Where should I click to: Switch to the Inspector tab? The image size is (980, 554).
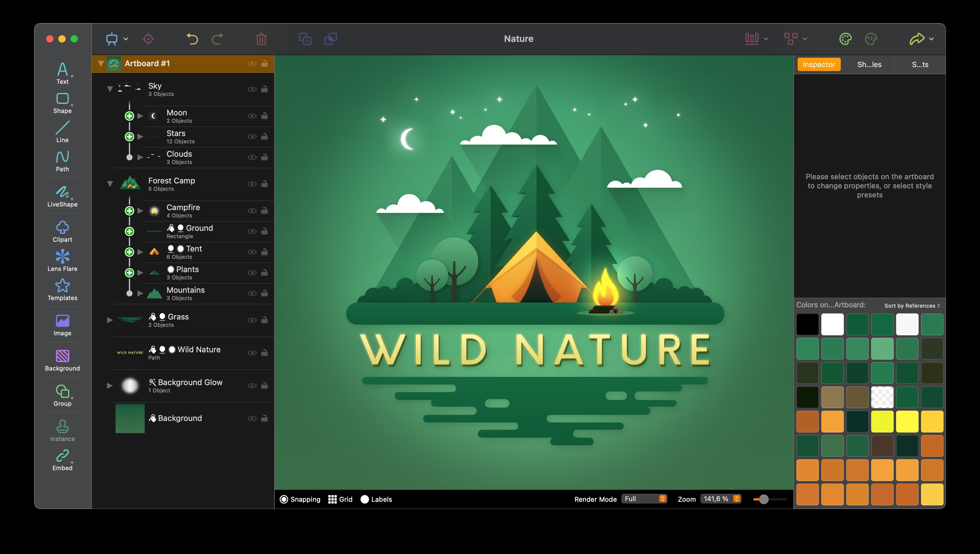(819, 65)
